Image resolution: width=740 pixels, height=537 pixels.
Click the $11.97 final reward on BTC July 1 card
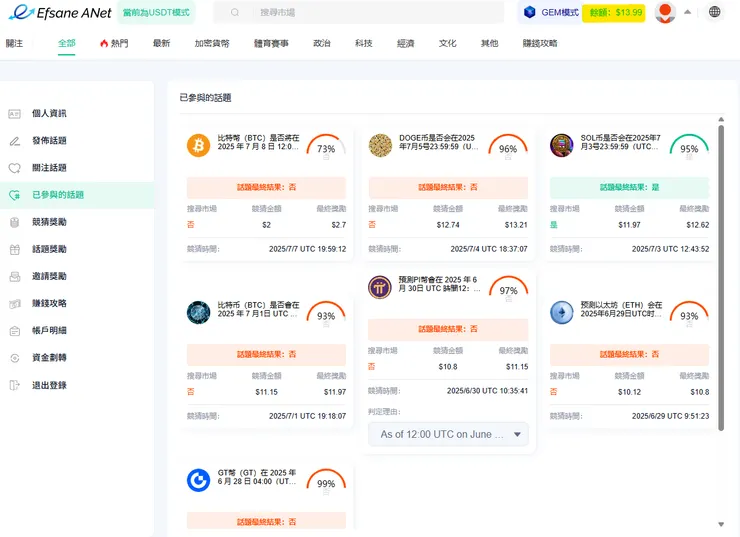pos(335,392)
